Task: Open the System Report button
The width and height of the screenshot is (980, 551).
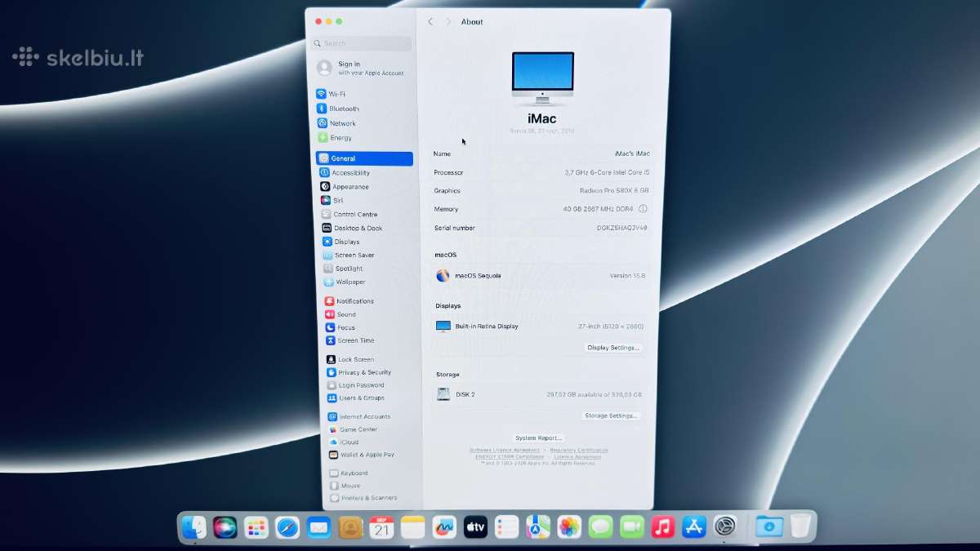Action: (539, 438)
